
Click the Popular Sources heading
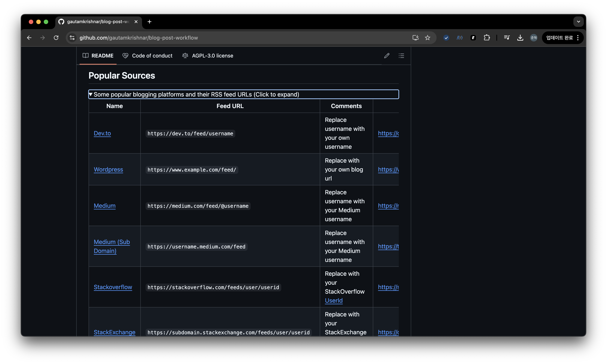click(x=122, y=76)
